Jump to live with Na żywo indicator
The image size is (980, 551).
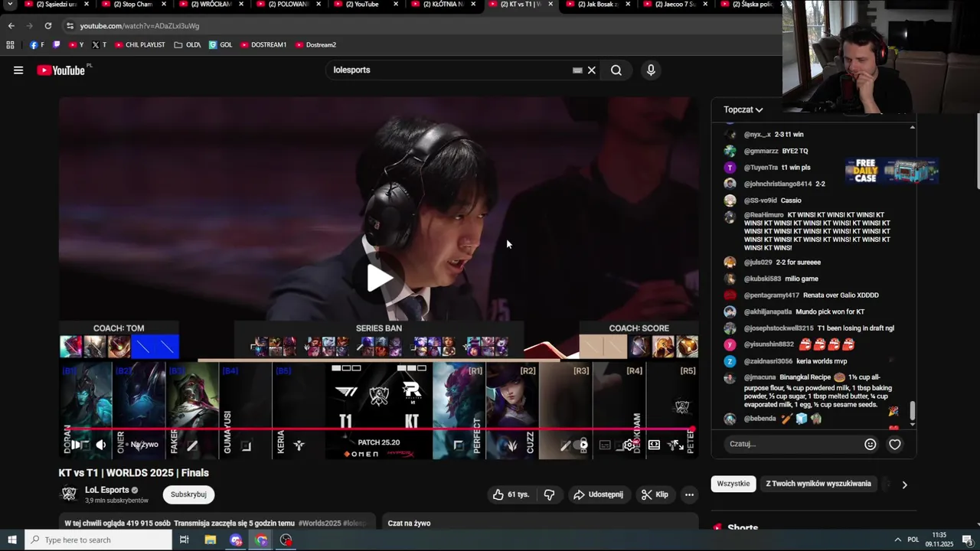point(144,445)
